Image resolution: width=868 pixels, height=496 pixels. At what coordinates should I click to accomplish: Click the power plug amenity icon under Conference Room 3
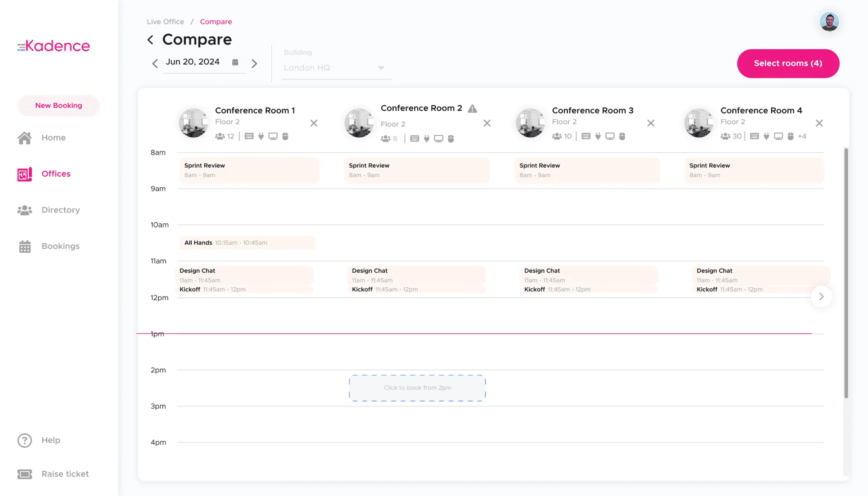click(x=598, y=136)
